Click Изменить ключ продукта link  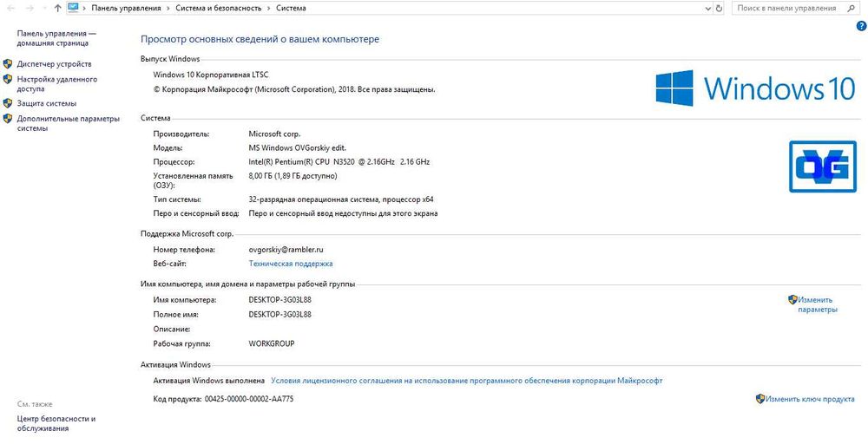811,399
